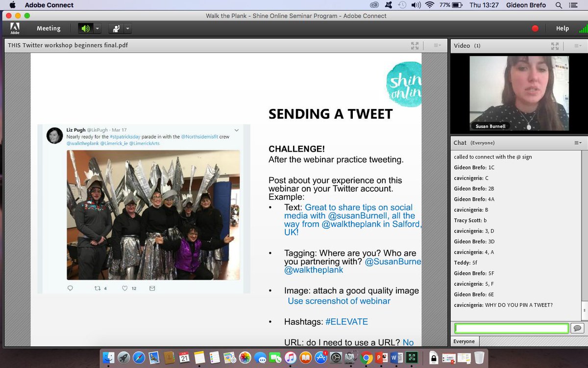Click the parade photo in the shared tweet
The image size is (588, 368).
[153, 214]
